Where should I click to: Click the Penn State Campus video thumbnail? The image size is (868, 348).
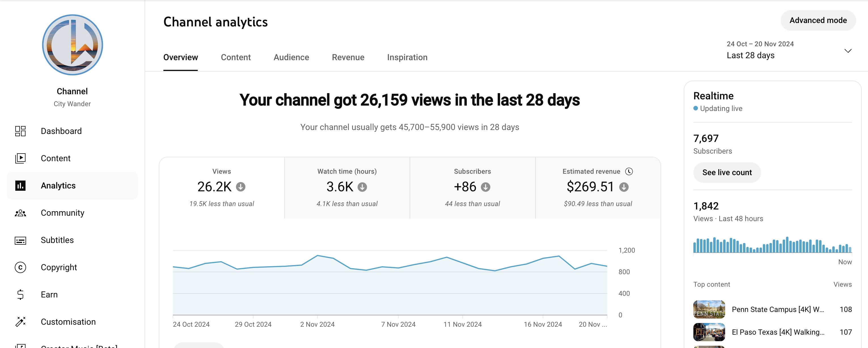(x=709, y=309)
